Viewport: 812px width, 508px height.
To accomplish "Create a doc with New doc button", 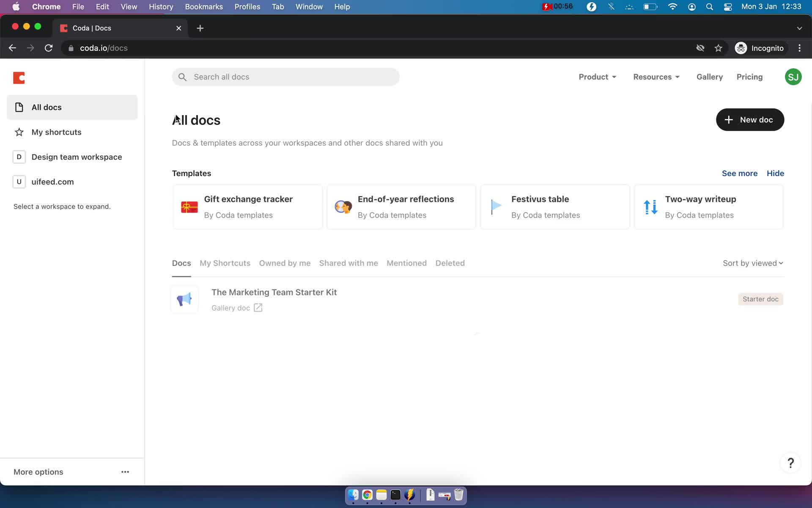I will pos(750,120).
